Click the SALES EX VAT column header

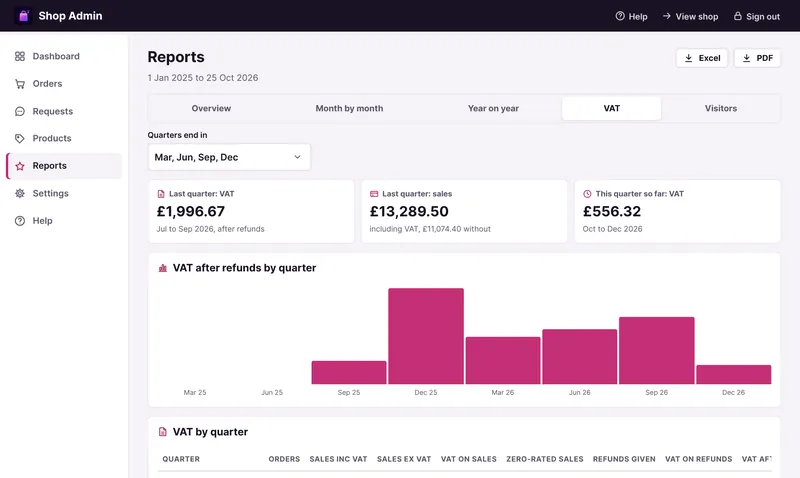pos(404,459)
